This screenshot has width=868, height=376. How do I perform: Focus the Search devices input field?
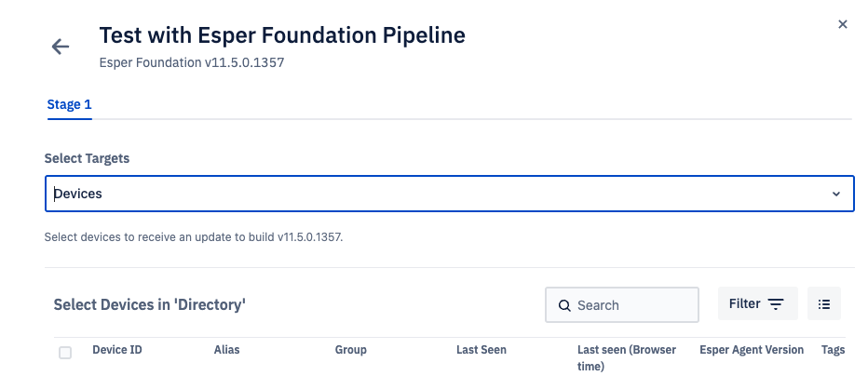[x=621, y=304]
